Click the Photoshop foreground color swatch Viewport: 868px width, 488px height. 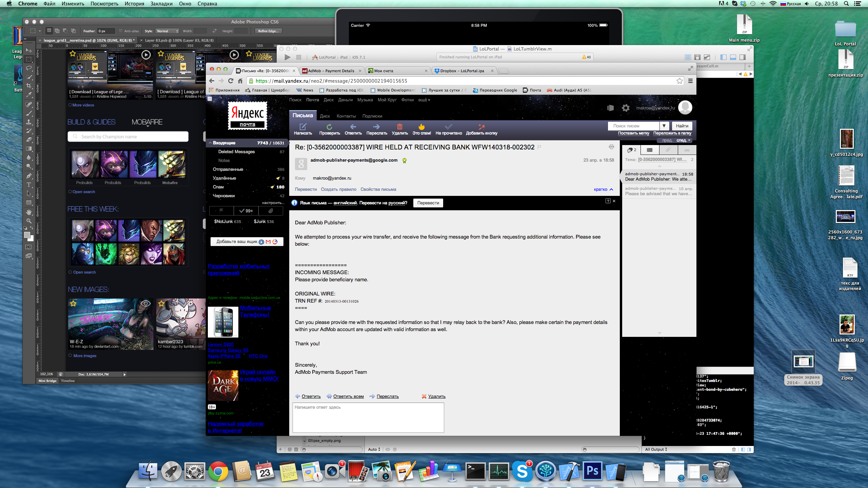point(27,235)
